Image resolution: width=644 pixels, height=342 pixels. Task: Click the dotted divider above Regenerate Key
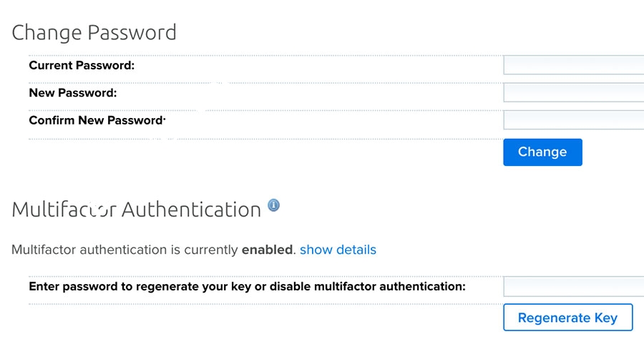(265, 304)
